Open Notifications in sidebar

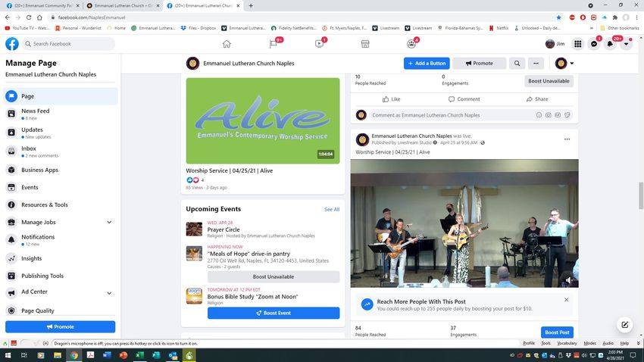coord(61,239)
